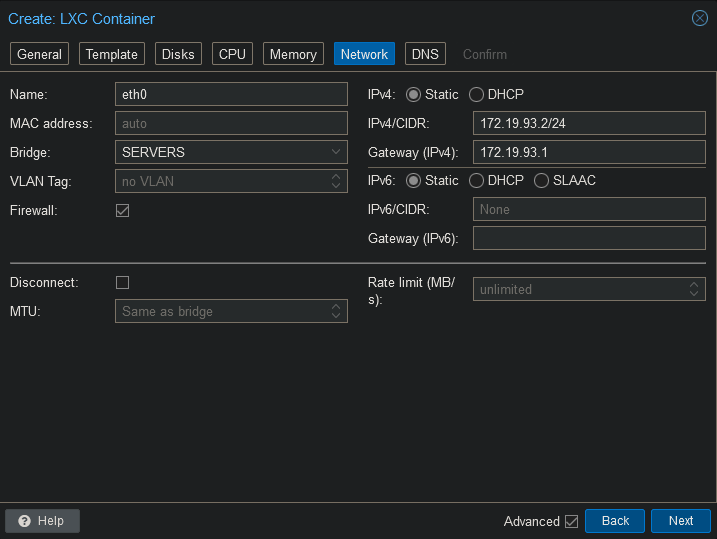The image size is (717, 539).
Task: Click the VLAN Tag spinner arrows
Action: click(x=336, y=182)
